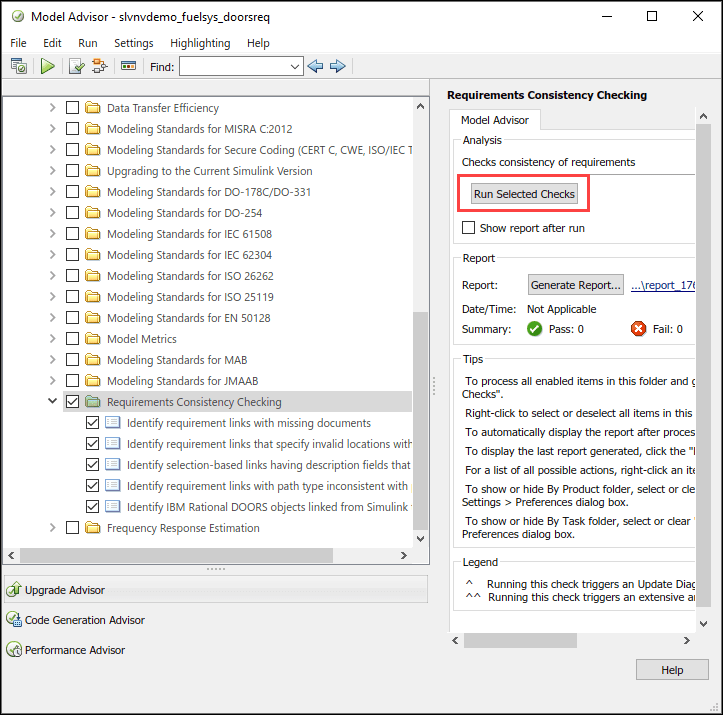Uncheck the IBM Rational DOORS objects checkbox

[x=92, y=507]
